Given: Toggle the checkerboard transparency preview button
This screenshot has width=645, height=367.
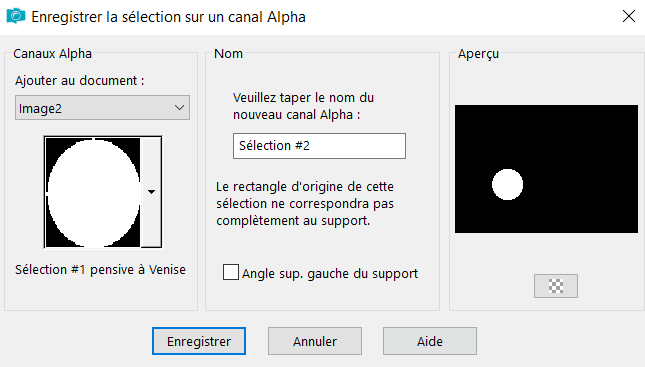Looking at the screenshot, I should click(556, 286).
